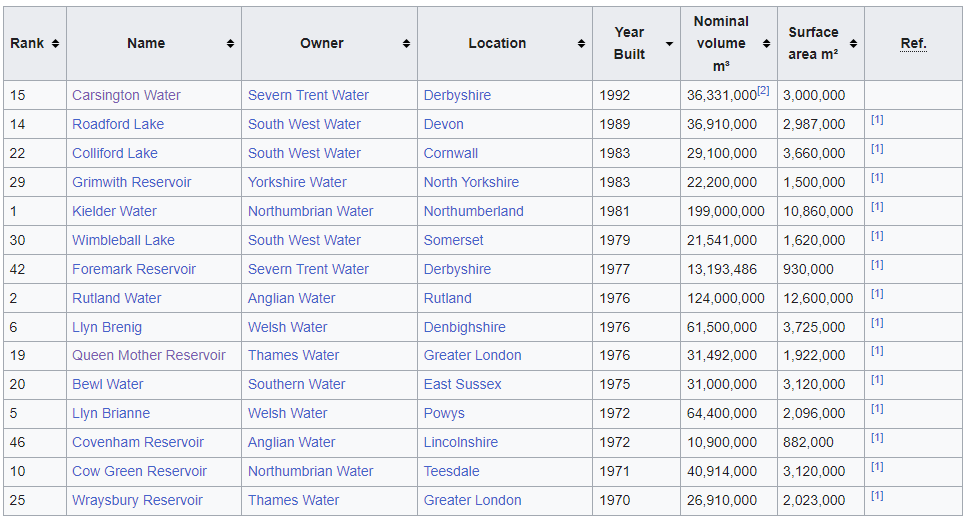This screenshot has height=516, width=968.
Task: Open Llyn Brianne link
Action: tap(111, 413)
